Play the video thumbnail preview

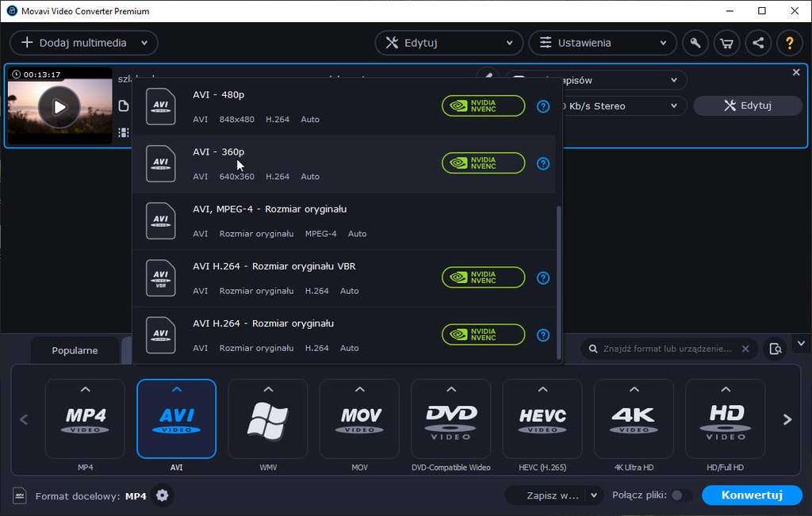click(x=59, y=106)
